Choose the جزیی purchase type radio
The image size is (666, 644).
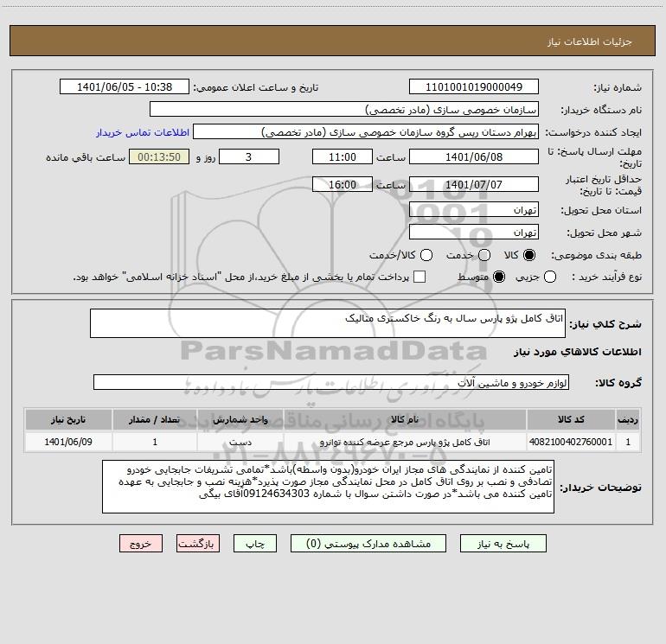click(x=550, y=277)
